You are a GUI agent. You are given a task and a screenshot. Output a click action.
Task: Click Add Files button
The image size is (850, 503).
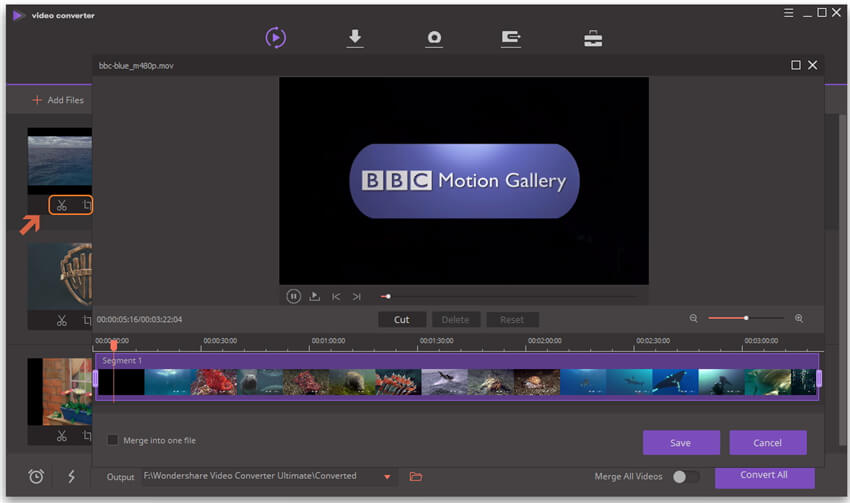[57, 100]
